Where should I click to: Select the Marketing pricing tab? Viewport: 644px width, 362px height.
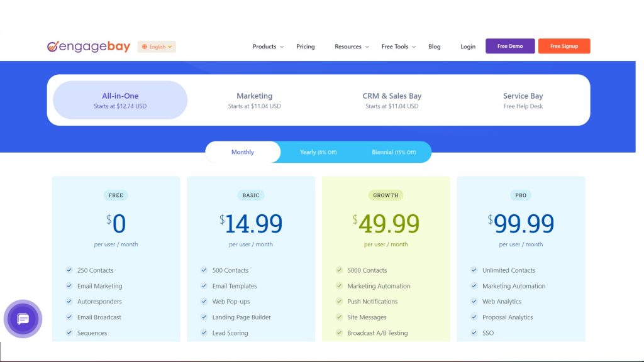(x=254, y=100)
